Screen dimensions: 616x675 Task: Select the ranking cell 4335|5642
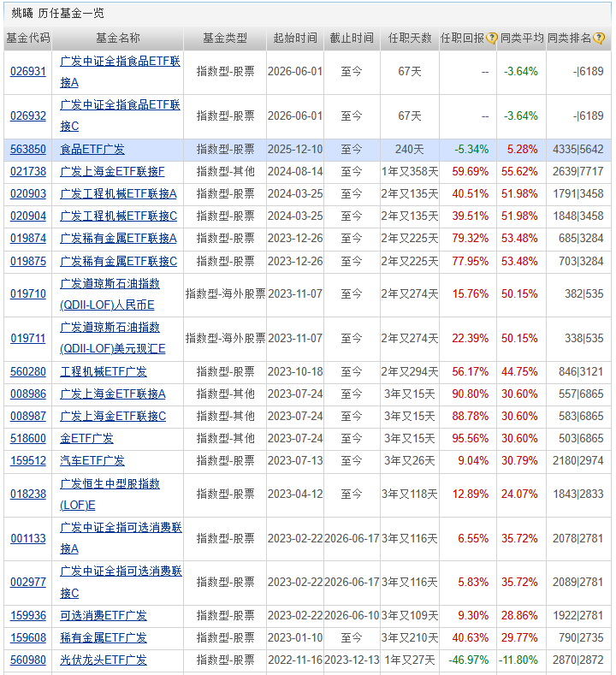point(578,150)
